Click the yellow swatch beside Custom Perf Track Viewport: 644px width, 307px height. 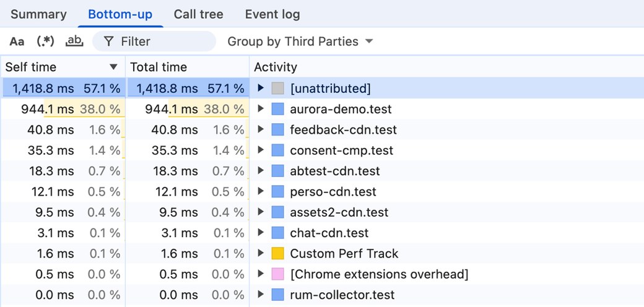tap(277, 253)
